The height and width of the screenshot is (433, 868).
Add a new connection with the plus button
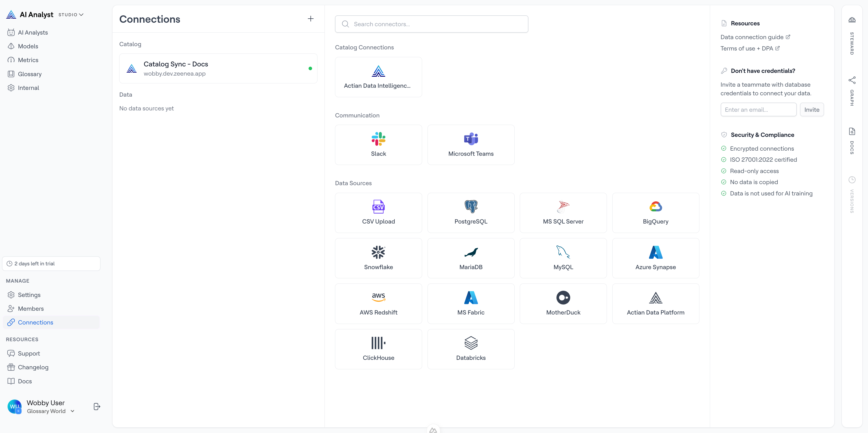(x=310, y=19)
